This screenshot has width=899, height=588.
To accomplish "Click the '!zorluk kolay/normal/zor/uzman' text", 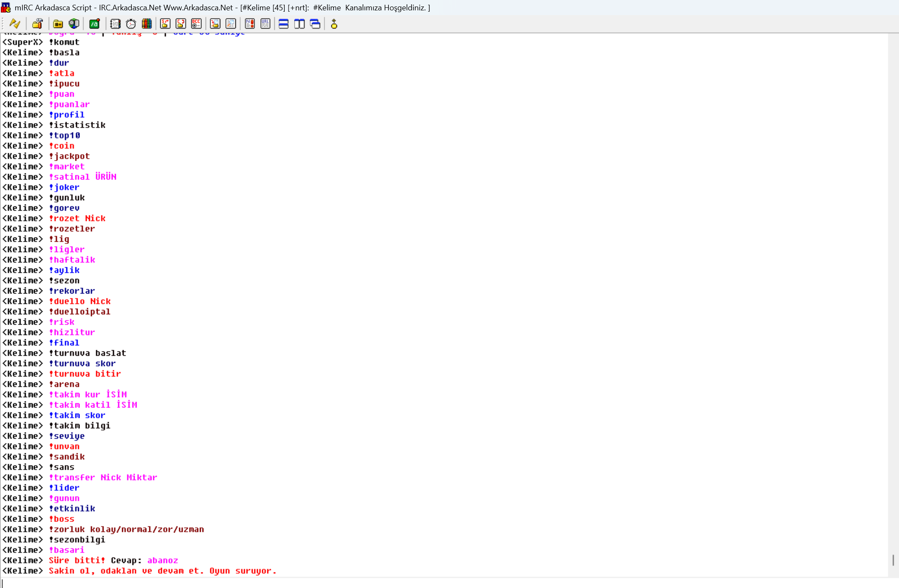I will pyautogui.click(x=126, y=529).
